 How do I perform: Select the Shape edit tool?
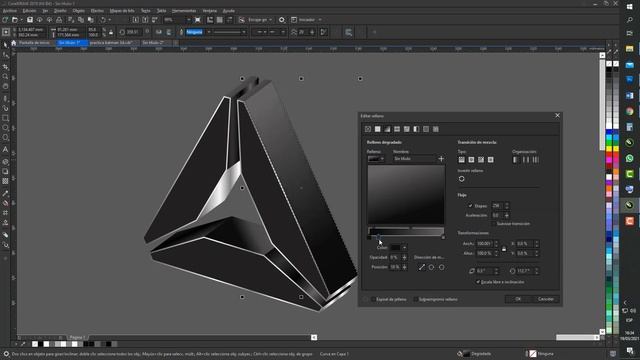coord(5,55)
